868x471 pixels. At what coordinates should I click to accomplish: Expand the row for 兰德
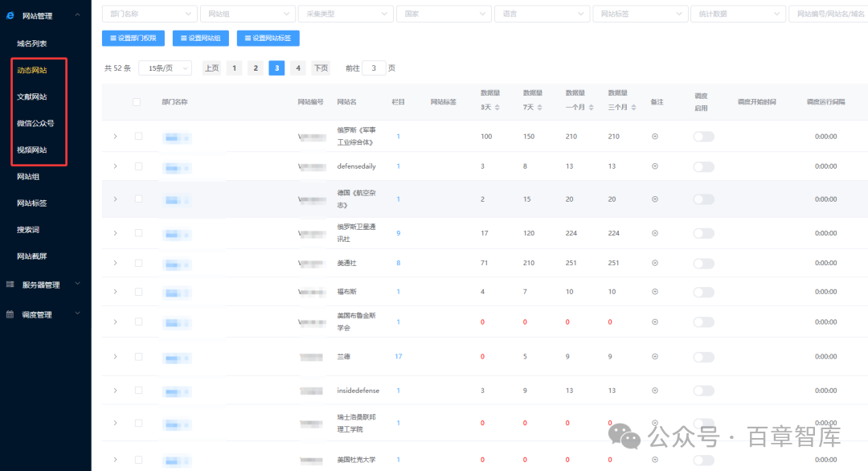[115, 356]
